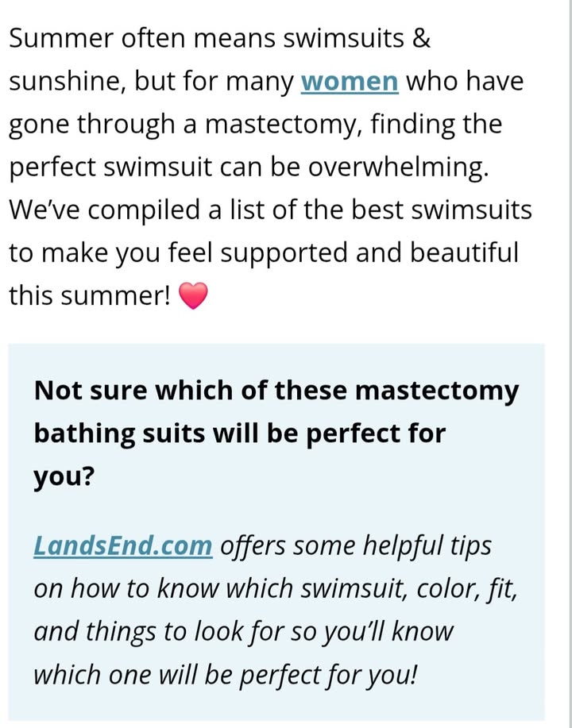The width and height of the screenshot is (572, 728).
Task: Click the italic "offers some helpful tips" text
Action: point(355,546)
